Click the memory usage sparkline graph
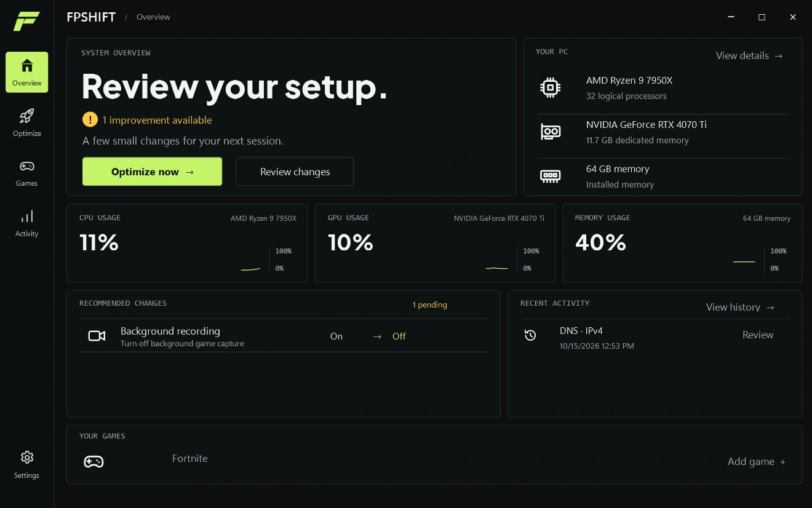 pyautogui.click(x=744, y=261)
